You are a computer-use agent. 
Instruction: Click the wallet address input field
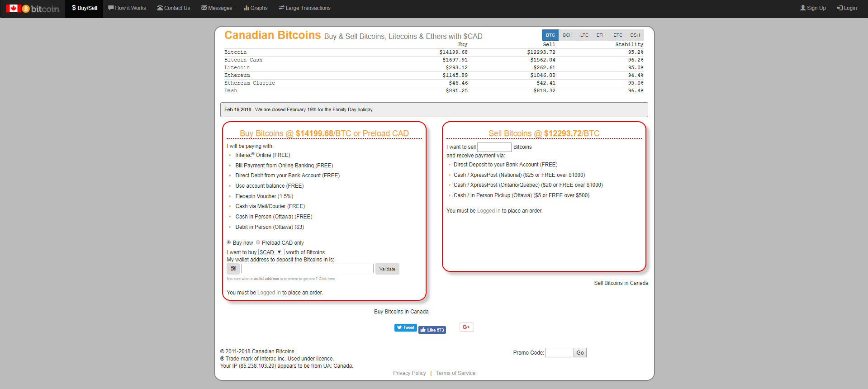307,269
